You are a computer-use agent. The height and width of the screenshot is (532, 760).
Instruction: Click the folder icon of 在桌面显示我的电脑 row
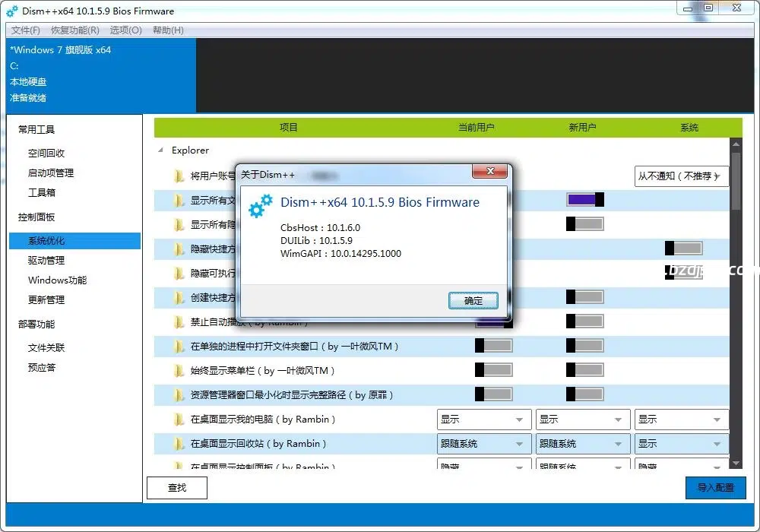coord(179,419)
